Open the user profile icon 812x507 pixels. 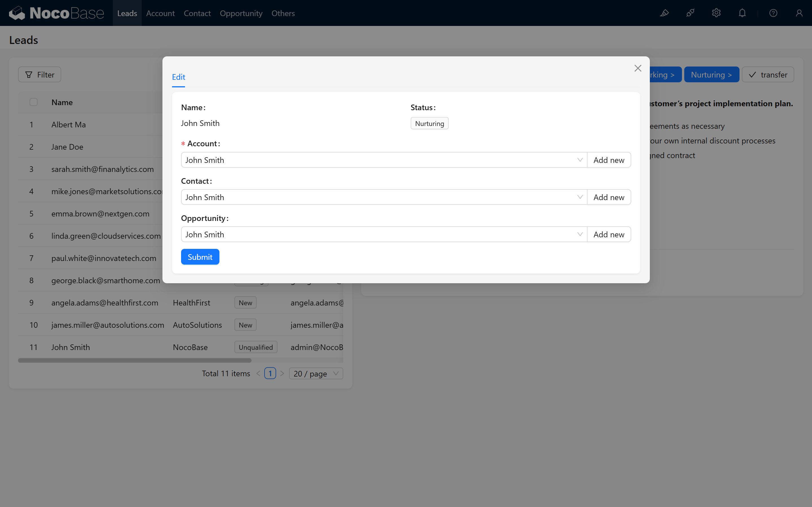click(799, 13)
